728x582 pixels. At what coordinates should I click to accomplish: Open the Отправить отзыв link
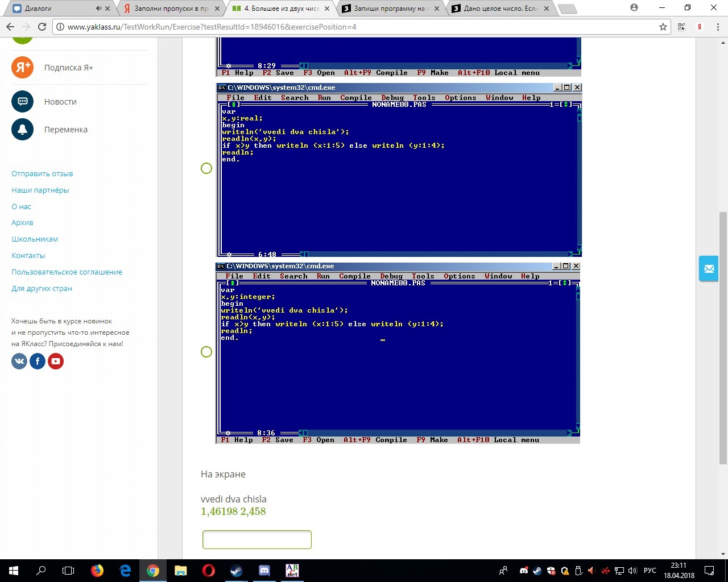42,174
